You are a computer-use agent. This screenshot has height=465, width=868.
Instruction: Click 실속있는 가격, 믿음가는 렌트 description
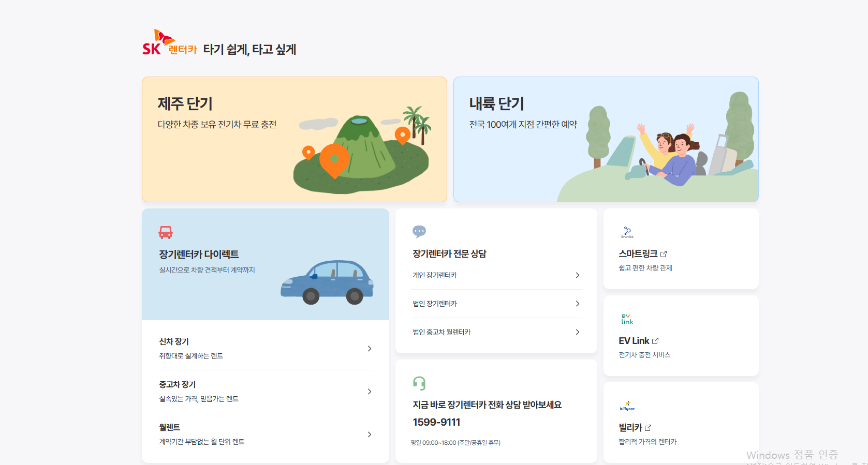coord(199,399)
